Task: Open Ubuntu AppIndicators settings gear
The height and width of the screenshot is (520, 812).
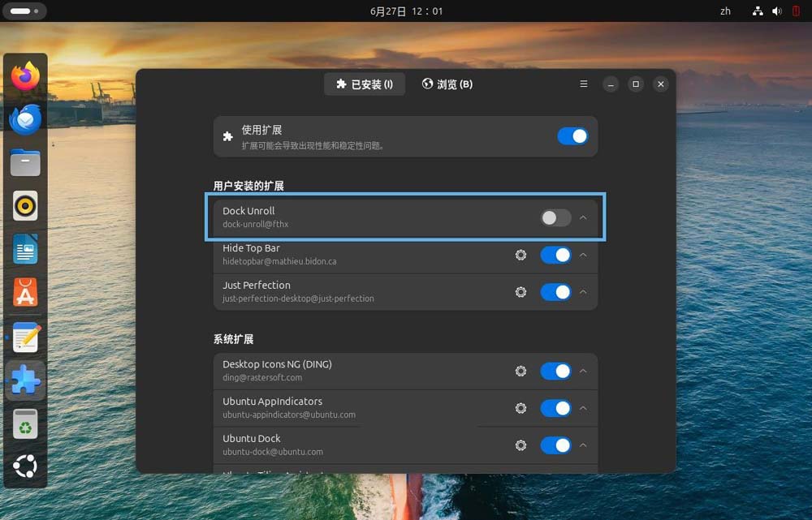Action: click(520, 408)
